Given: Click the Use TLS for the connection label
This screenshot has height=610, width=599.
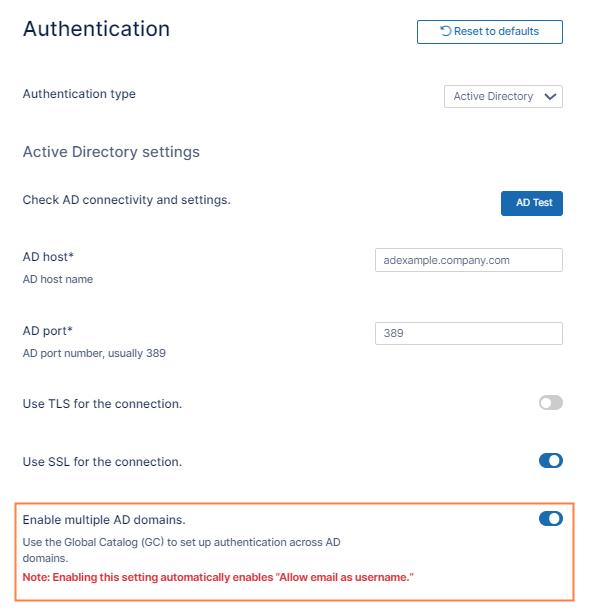Looking at the screenshot, I should [x=102, y=404].
